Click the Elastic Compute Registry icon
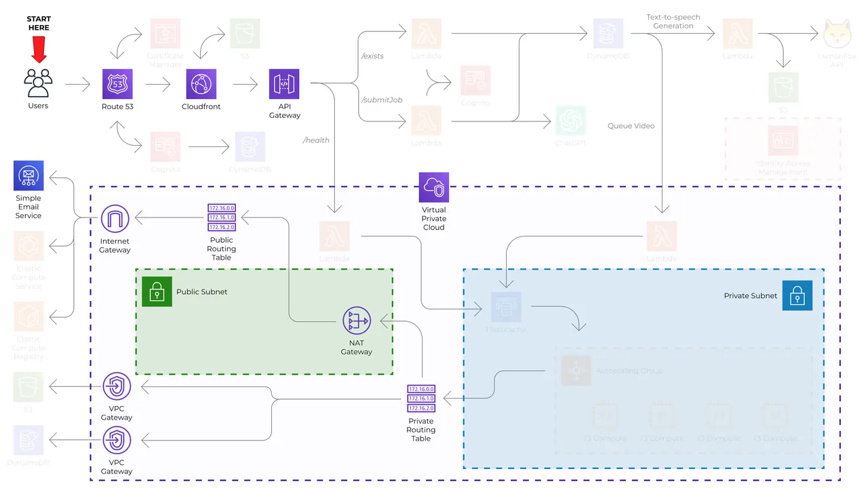This screenshot has height=488, width=868. (x=28, y=317)
